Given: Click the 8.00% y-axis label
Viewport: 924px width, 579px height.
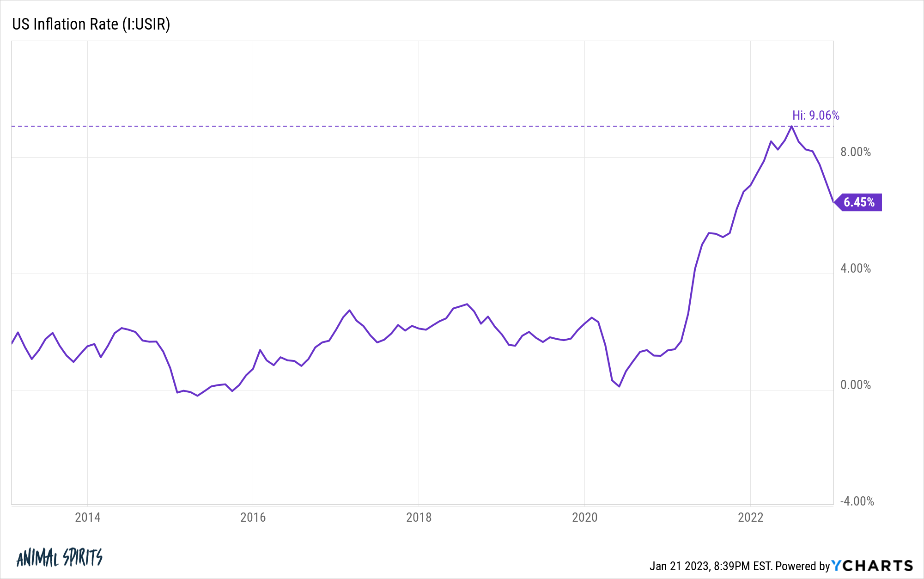Looking at the screenshot, I should coord(855,152).
